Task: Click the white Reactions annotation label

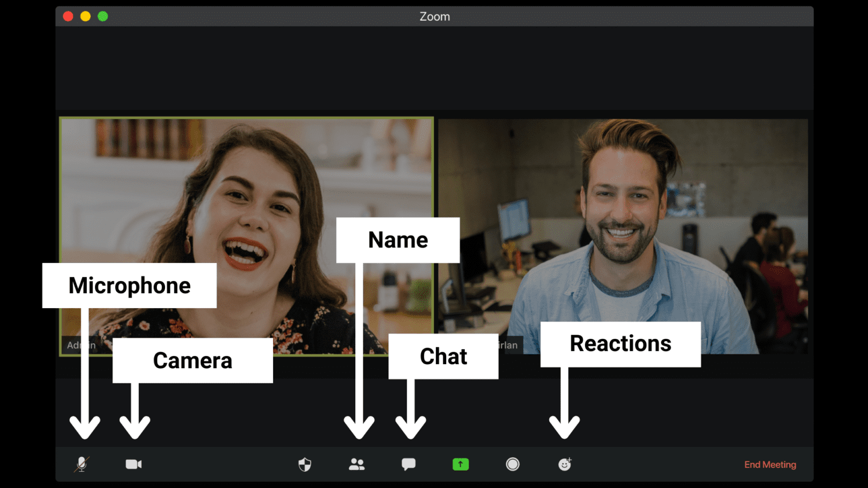Action: (x=620, y=344)
